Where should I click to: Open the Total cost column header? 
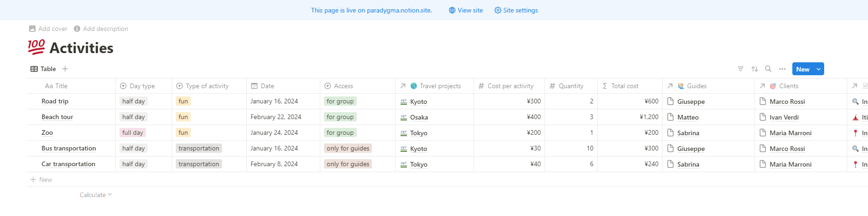[x=625, y=86]
